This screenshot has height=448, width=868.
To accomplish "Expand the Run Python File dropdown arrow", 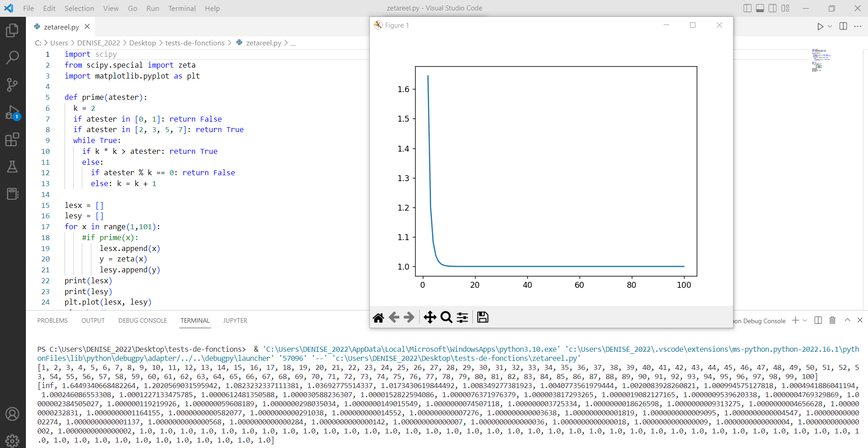I will pyautogui.click(x=830, y=26).
